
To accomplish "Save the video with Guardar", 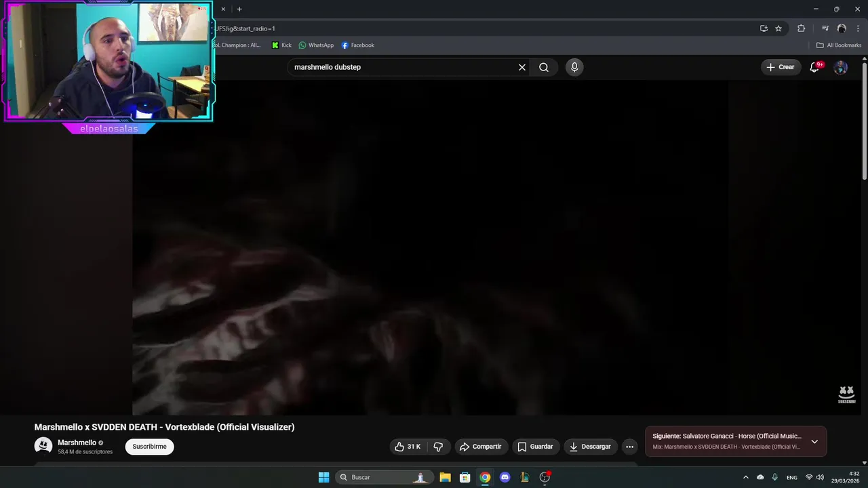I will point(535,447).
